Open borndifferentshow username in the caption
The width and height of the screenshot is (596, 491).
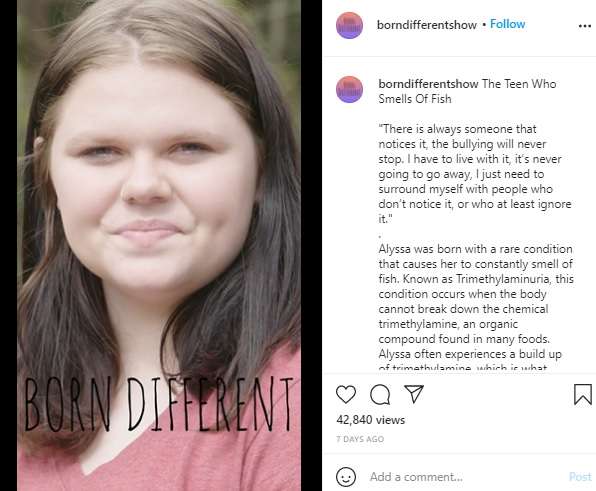[x=428, y=84]
